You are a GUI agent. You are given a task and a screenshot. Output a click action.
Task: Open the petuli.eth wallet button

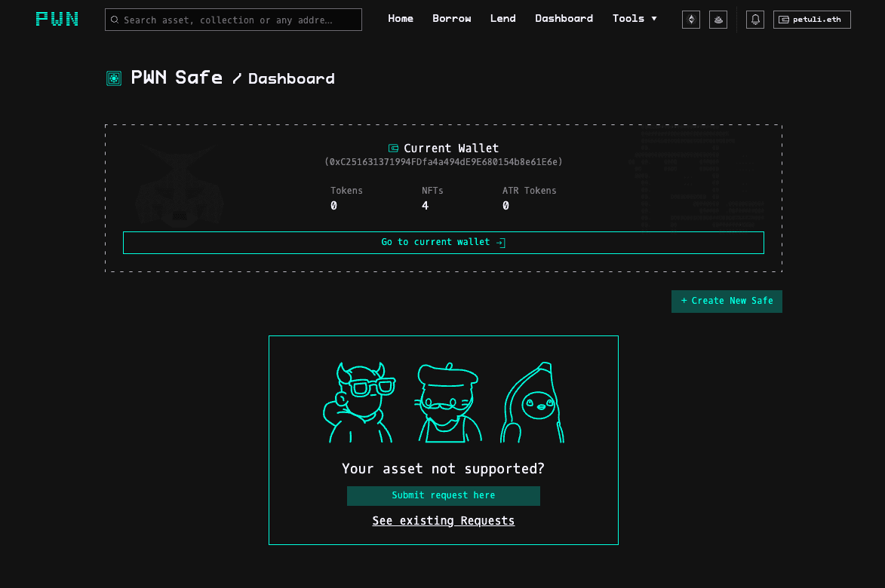[x=812, y=20]
